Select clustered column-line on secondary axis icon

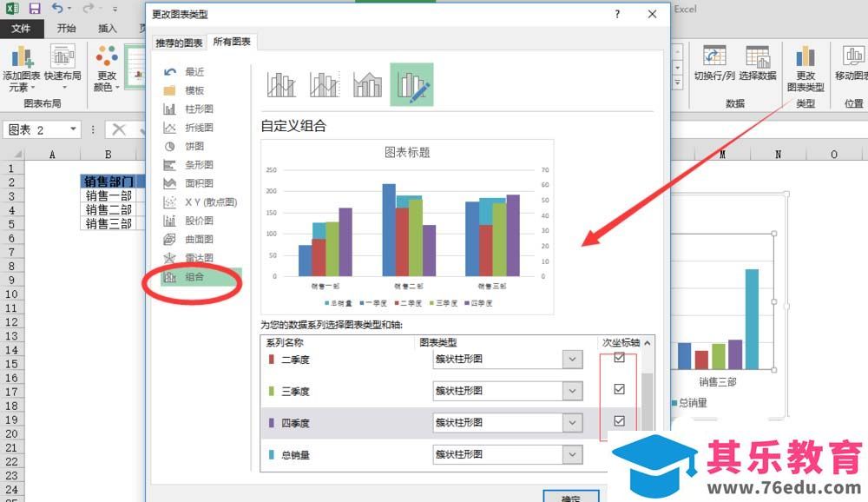point(325,84)
